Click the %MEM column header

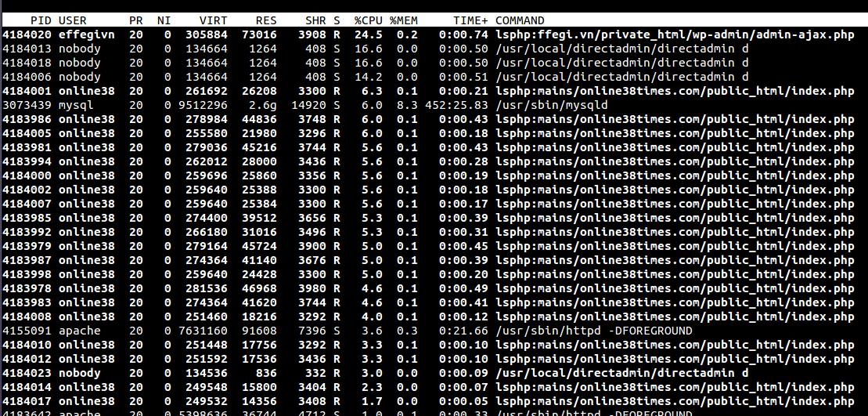pyautogui.click(x=404, y=20)
